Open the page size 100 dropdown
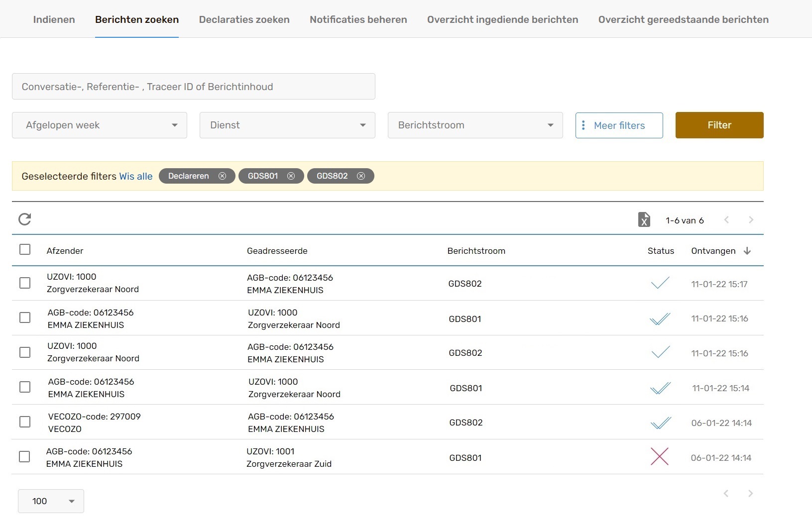 tap(51, 501)
